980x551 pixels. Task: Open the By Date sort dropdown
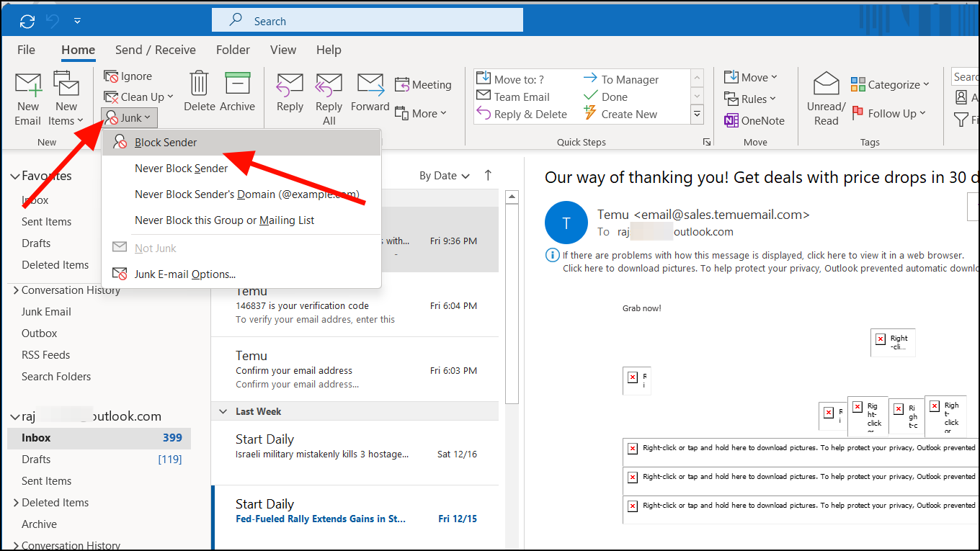(444, 175)
